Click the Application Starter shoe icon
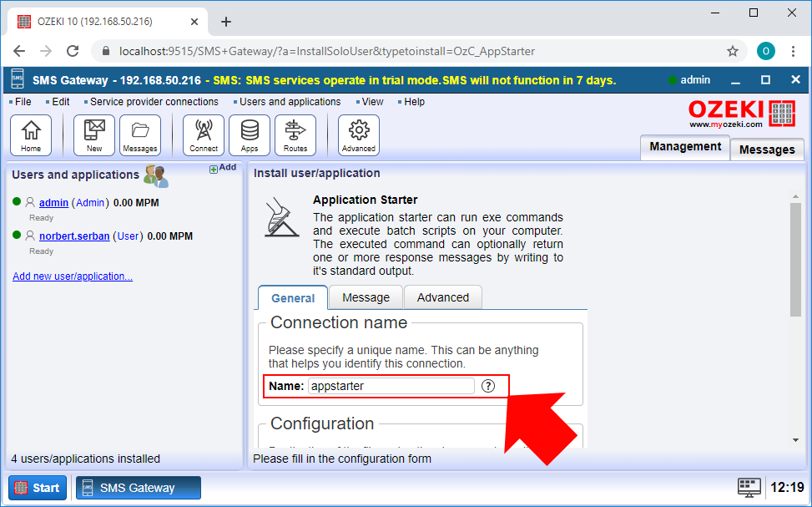The image size is (812, 507). click(281, 218)
